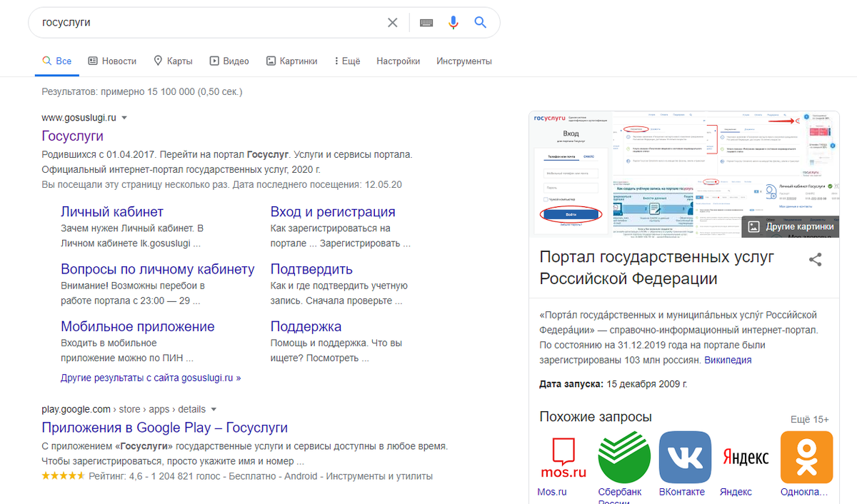Screen dimensions: 857x504
Task: Open the ВКонтакте logo in related searches
Action: coord(685,457)
